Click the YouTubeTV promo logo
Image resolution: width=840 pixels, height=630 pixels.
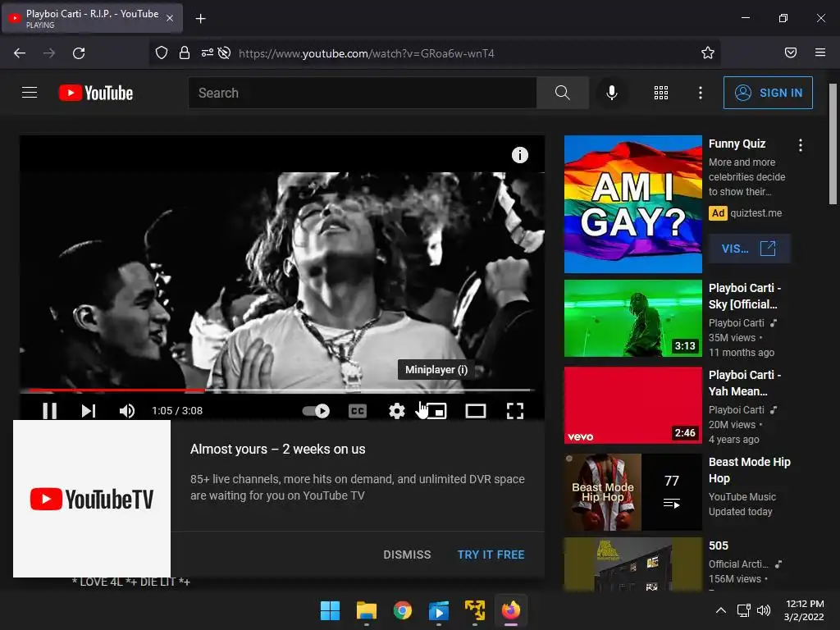click(92, 499)
